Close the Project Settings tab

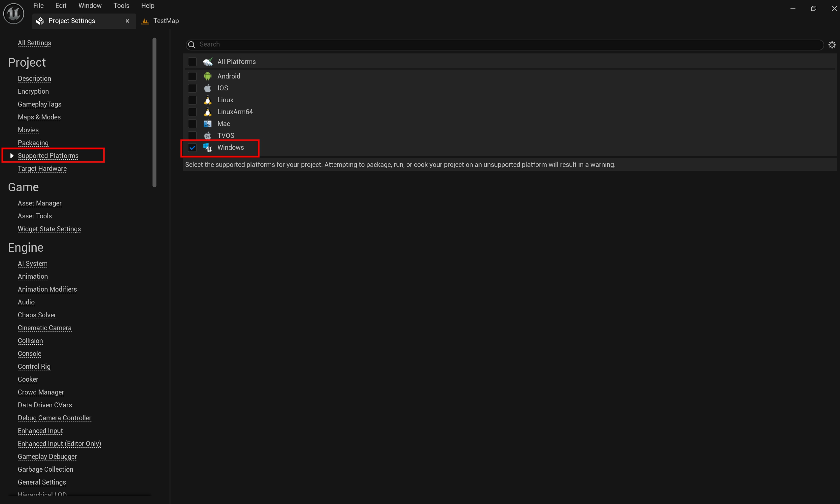127,21
